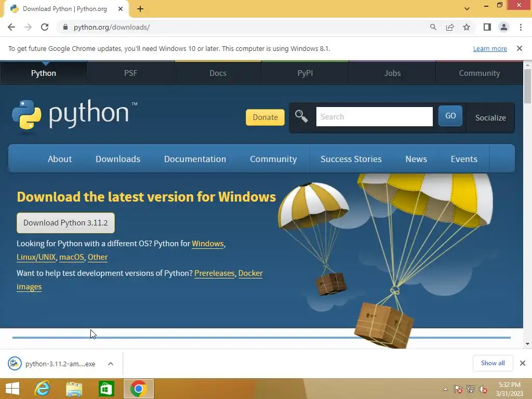The height and width of the screenshot is (399, 532).
Task: Open the network tray icon
Action: pos(471,390)
